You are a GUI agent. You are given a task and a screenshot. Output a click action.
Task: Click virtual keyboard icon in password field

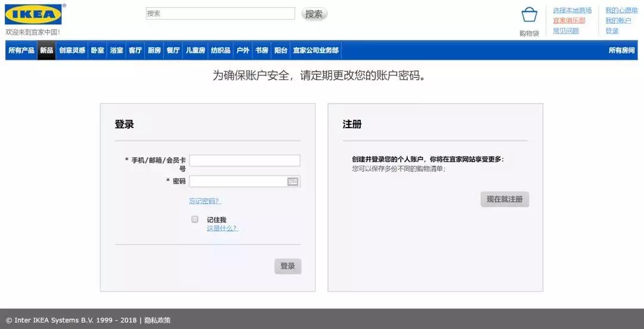[293, 182]
